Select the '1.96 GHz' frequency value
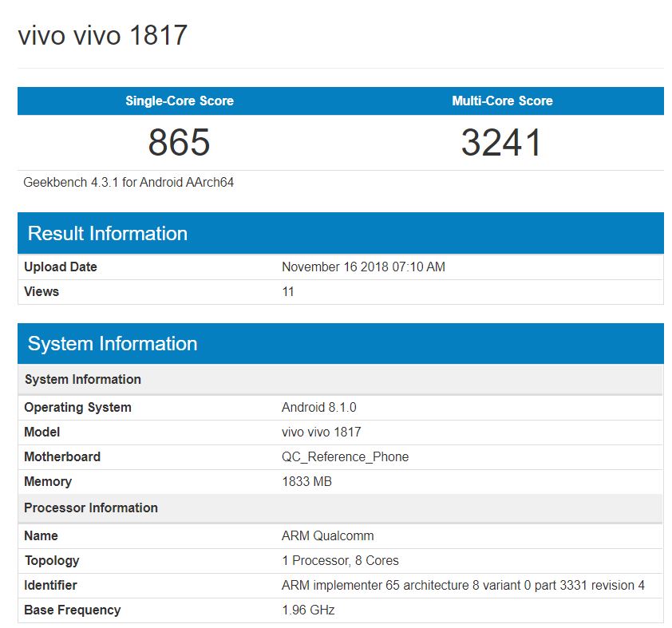The image size is (672, 628). pos(308,610)
